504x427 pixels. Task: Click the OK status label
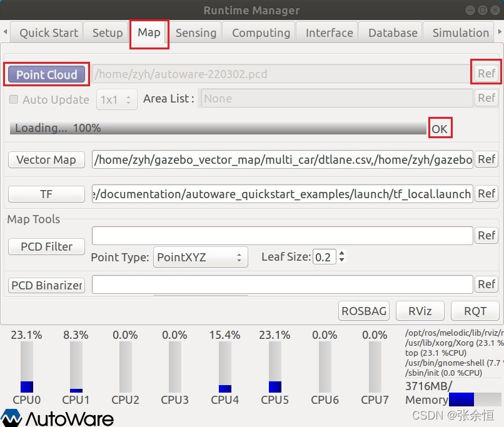(440, 129)
